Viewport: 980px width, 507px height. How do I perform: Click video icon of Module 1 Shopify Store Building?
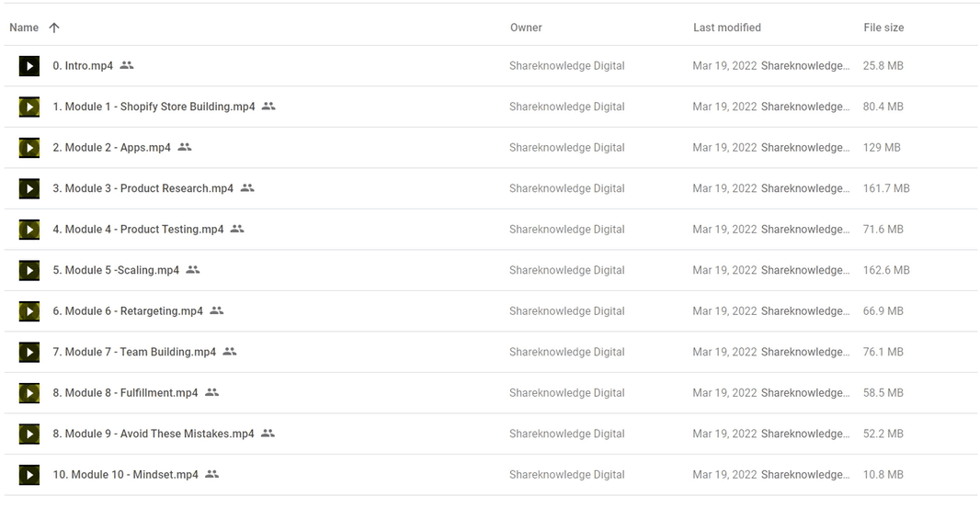click(x=29, y=107)
